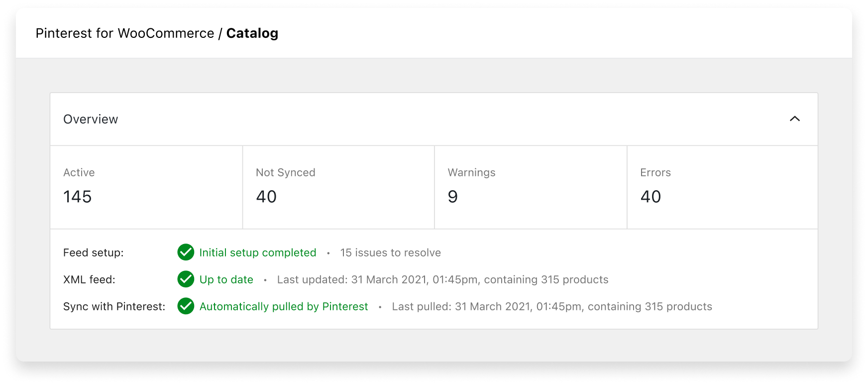Click the Active count number 145
The height and width of the screenshot is (385, 868).
(x=78, y=197)
